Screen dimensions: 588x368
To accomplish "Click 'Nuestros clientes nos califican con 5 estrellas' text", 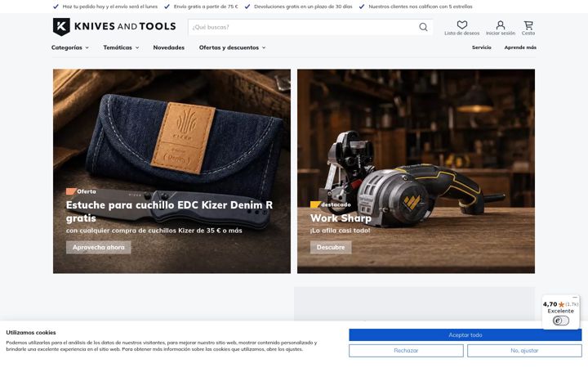I will [x=421, y=7].
